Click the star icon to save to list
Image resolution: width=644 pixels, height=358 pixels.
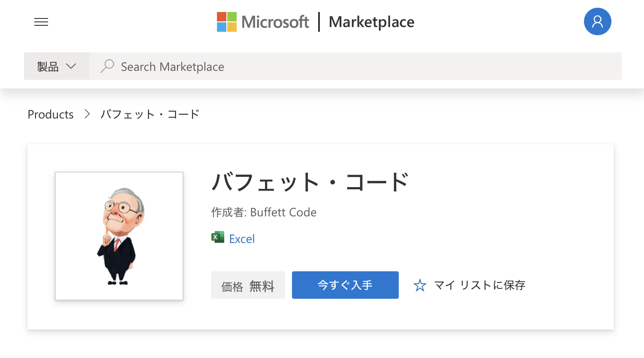[420, 285]
